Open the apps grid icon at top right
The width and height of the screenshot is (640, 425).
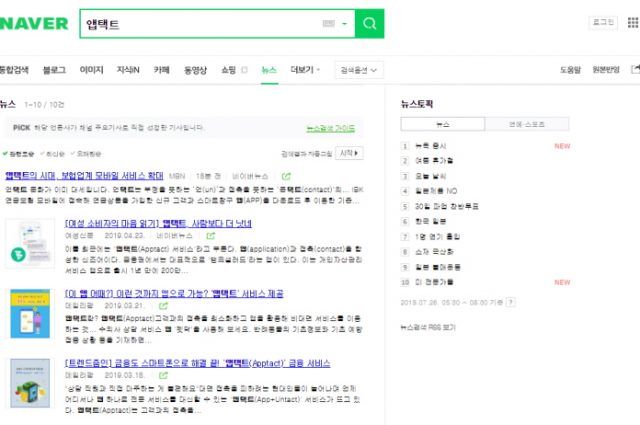coord(632,22)
